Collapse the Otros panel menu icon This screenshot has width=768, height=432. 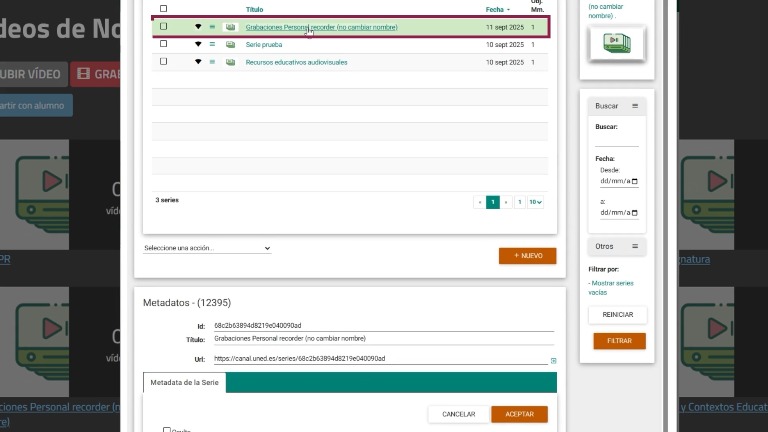(x=635, y=246)
